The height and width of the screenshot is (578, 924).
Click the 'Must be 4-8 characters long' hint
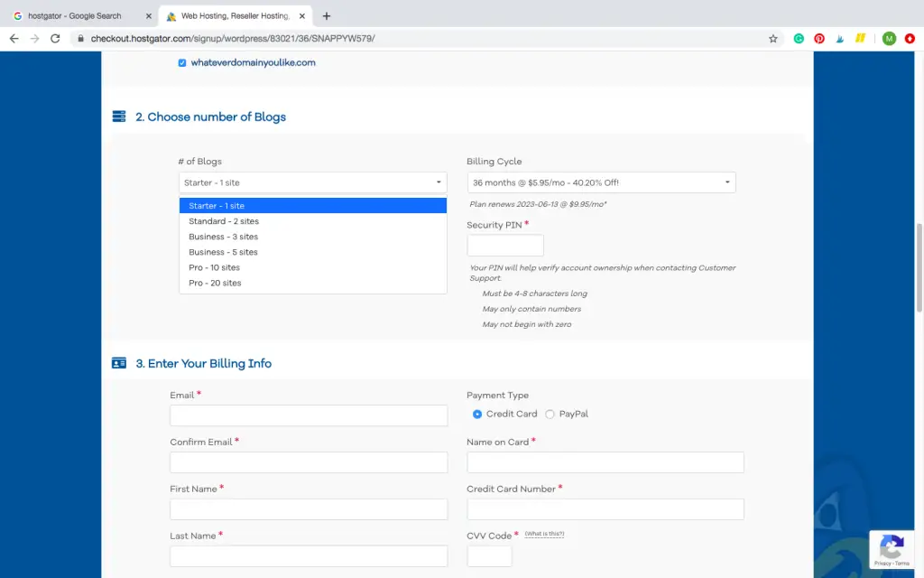point(534,294)
